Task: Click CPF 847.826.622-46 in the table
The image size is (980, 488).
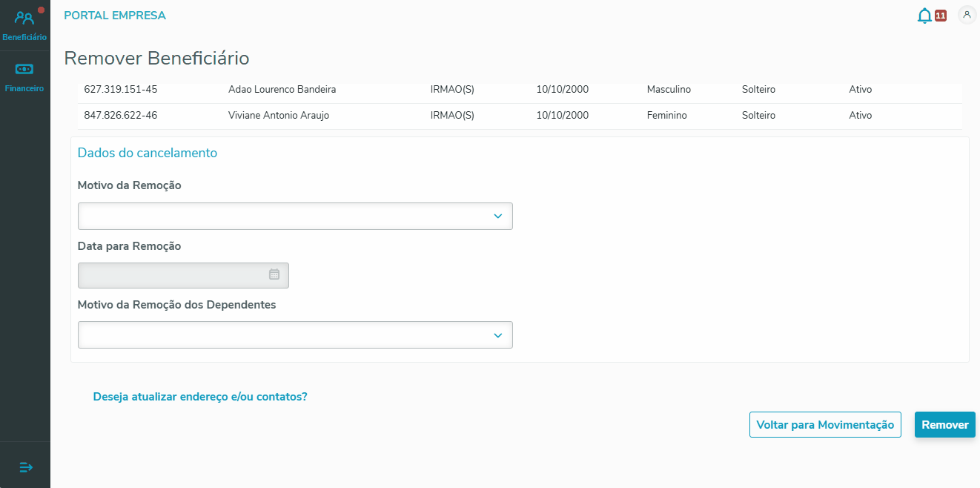Action: [121, 116]
